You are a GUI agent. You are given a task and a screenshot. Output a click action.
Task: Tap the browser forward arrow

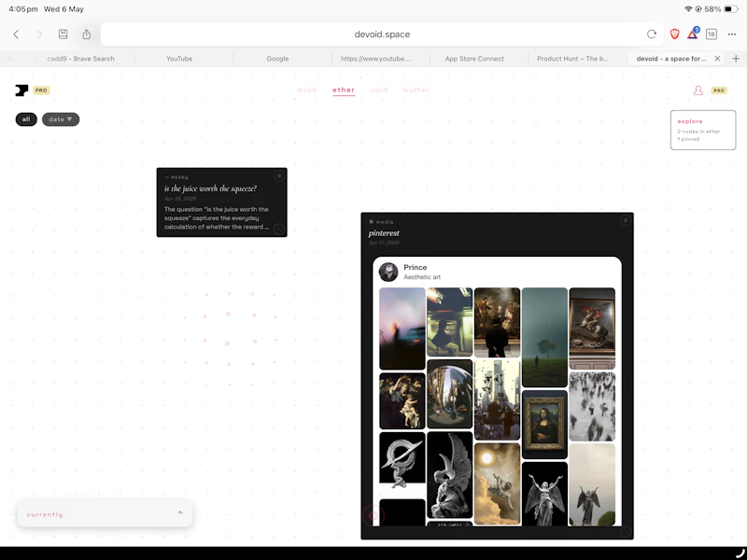(x=39, y=35)
